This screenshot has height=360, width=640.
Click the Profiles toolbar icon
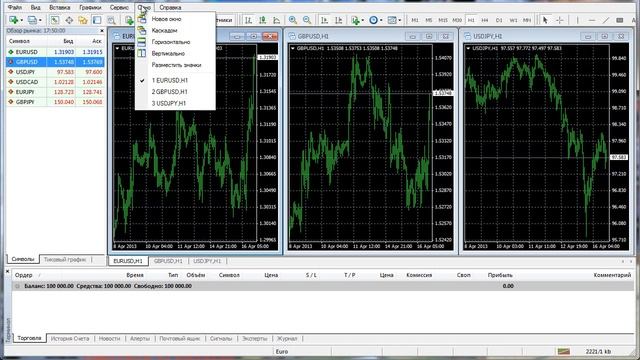[32, 20]
